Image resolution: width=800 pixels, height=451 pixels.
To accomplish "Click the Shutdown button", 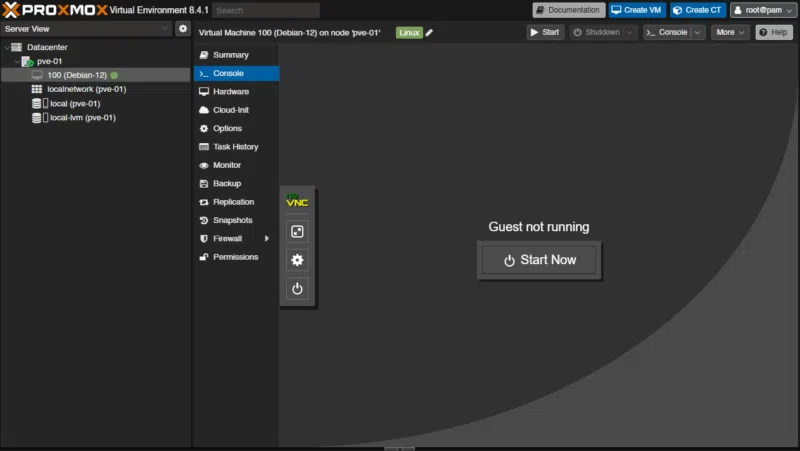I will pos(597,32).
